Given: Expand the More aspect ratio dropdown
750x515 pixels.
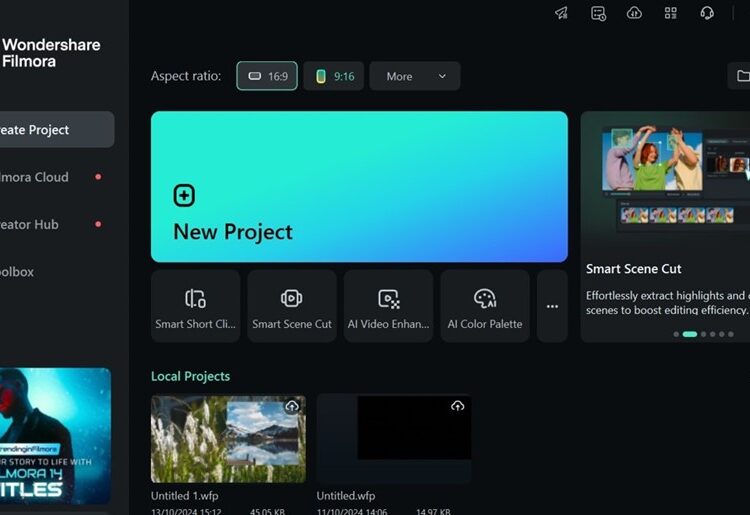Looking at the screenshot, I should click(x=415, y=76).
